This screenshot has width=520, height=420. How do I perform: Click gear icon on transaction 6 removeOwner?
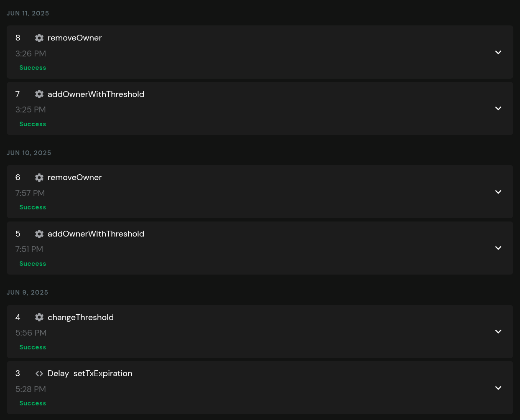click(x=39, y=178)
